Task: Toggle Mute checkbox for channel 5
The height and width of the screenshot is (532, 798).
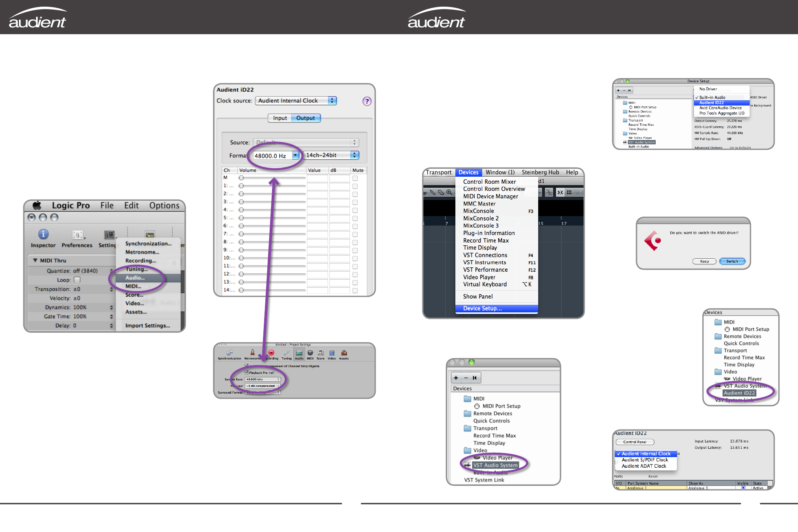Action: 355,218
